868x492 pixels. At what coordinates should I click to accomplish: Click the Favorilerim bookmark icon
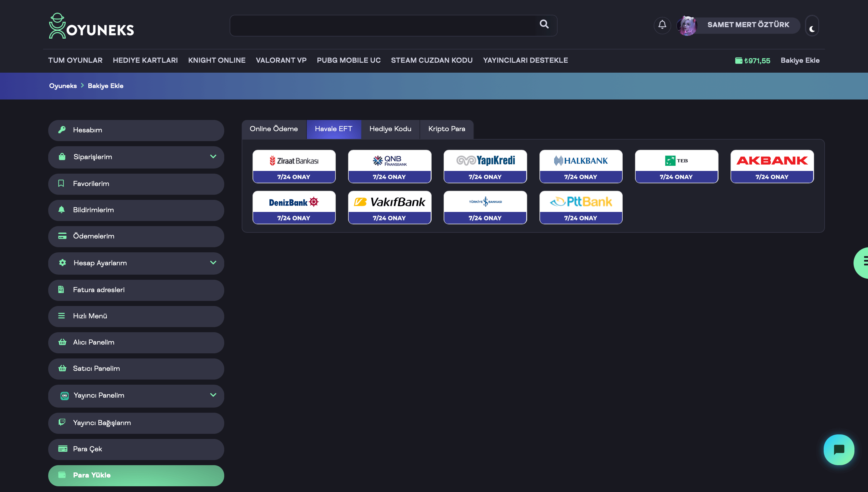click(61, 184)
